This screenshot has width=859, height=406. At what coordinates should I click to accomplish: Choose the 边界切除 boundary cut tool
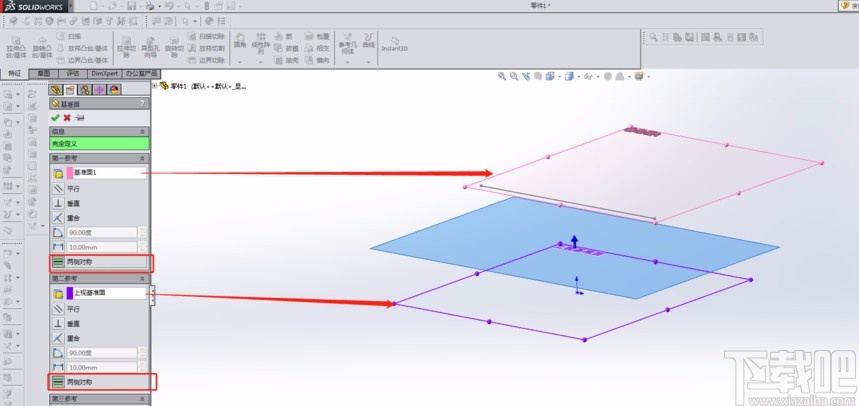[206, 60]
